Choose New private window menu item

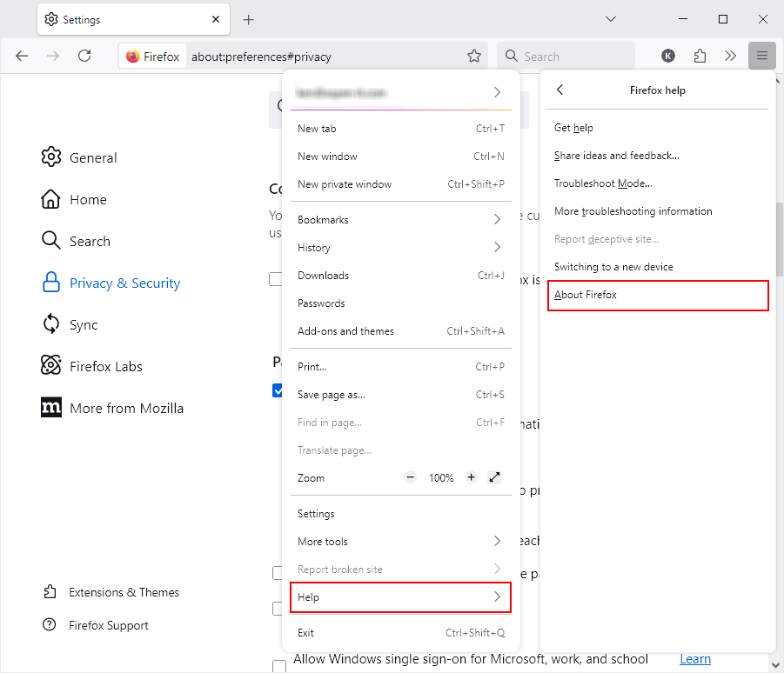pos(400,183)
